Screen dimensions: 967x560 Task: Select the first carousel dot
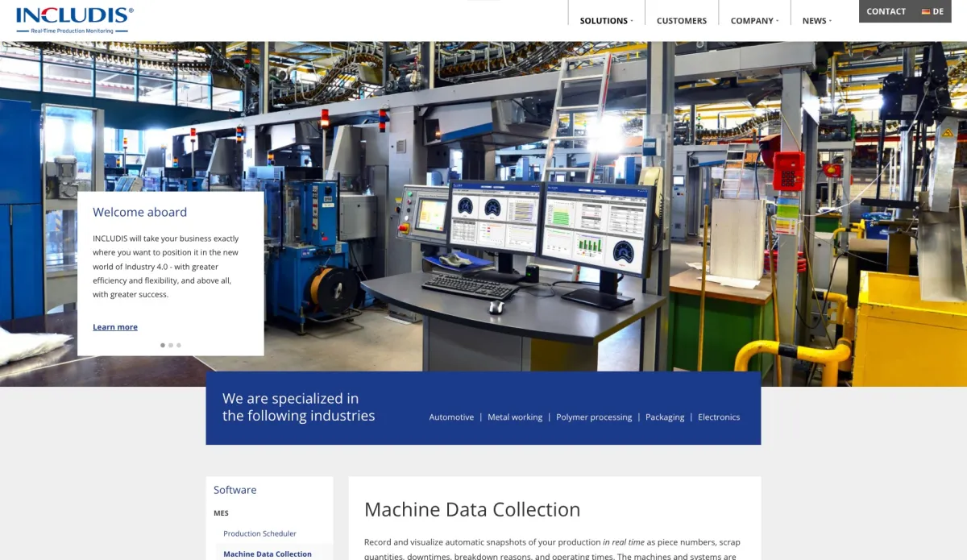coord(163,345)
